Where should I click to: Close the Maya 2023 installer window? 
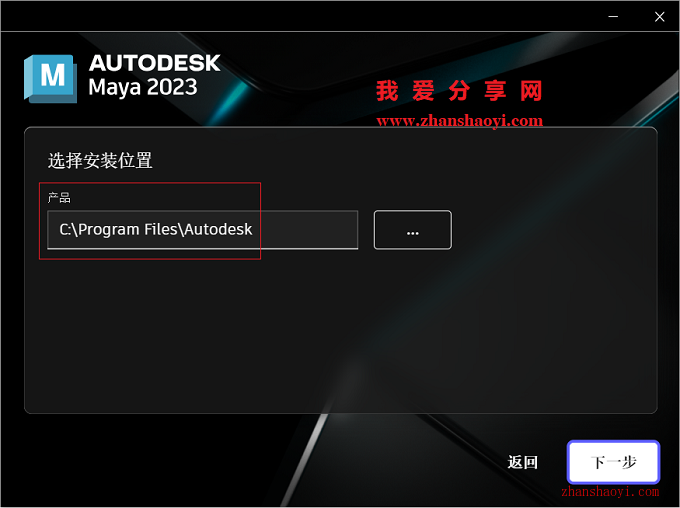point(659,16)
